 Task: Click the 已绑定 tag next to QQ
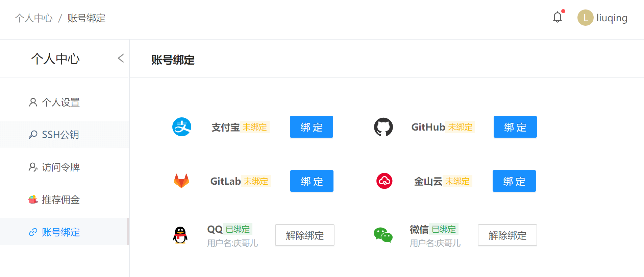click(x=238, y=229)
